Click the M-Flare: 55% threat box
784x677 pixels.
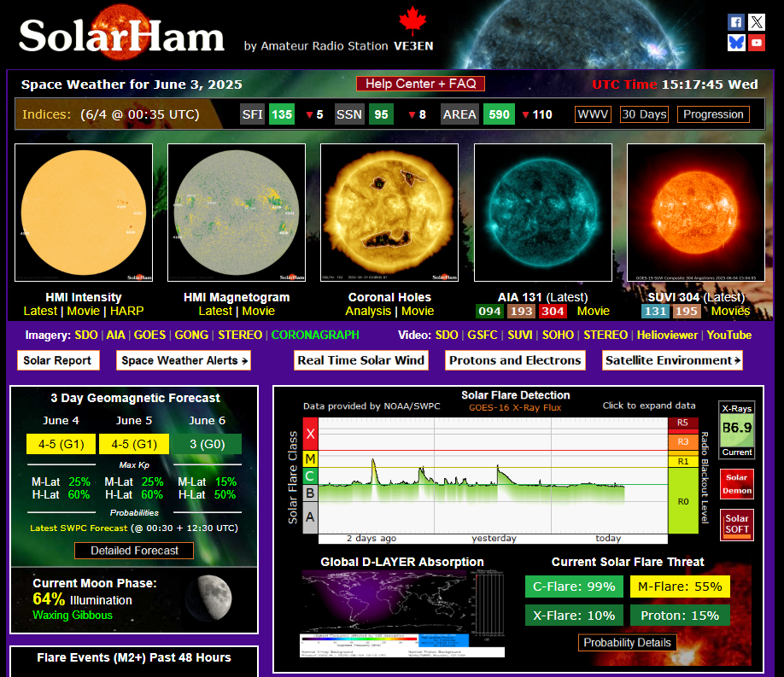(680, 587)
